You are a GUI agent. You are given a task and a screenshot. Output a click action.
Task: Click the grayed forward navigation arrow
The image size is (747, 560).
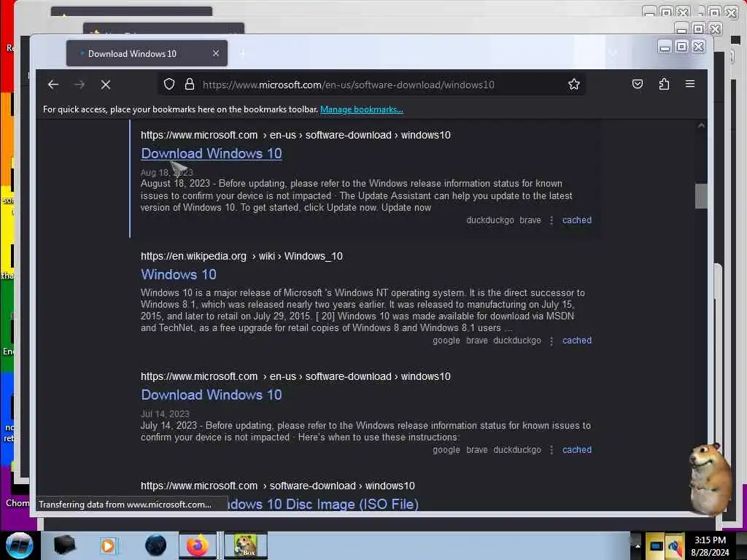point(79,85)
